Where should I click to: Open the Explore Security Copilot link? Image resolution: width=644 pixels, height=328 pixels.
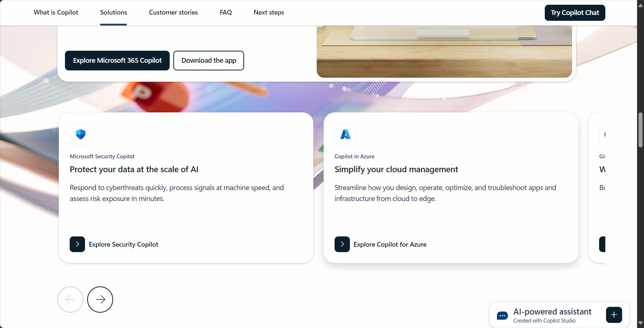[x=123, y=244]
